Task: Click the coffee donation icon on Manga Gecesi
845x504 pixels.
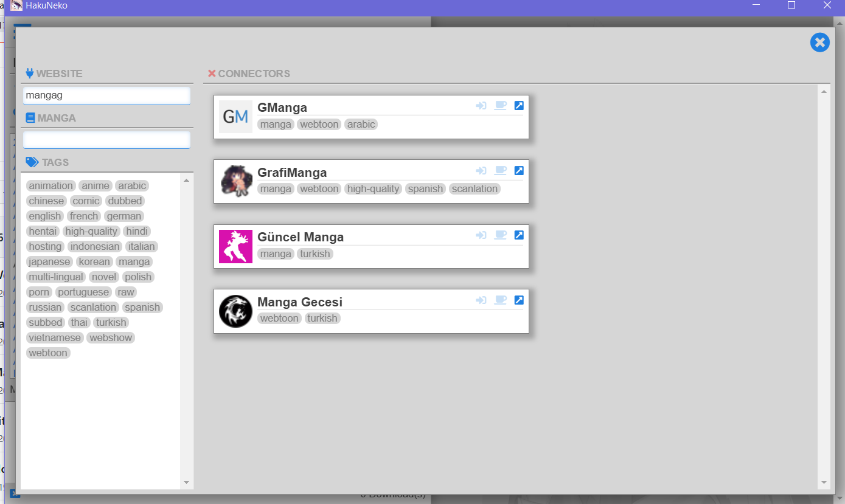Action: tap(500, 300)
